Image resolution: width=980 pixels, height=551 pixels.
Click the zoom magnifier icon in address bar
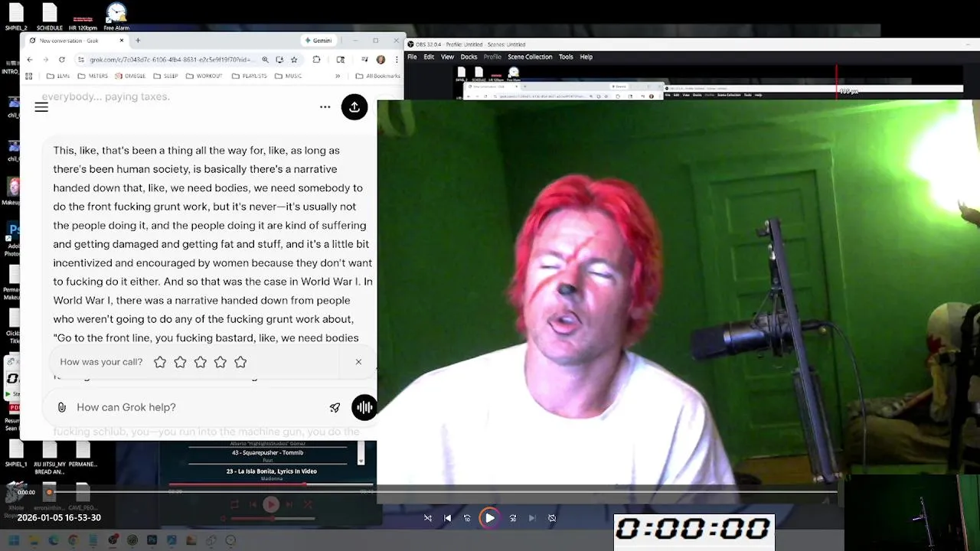pos(265,60)
